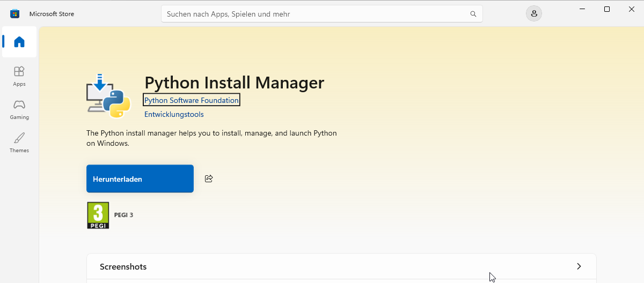Open the Gaming section in sidebar
644x283 pixels.
point(19,109)
